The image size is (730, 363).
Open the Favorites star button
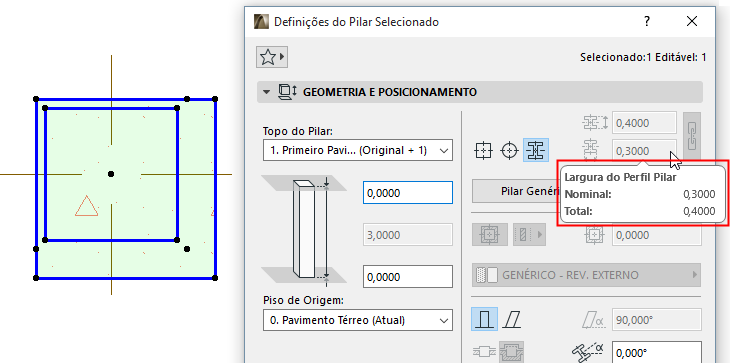(271, 57)
